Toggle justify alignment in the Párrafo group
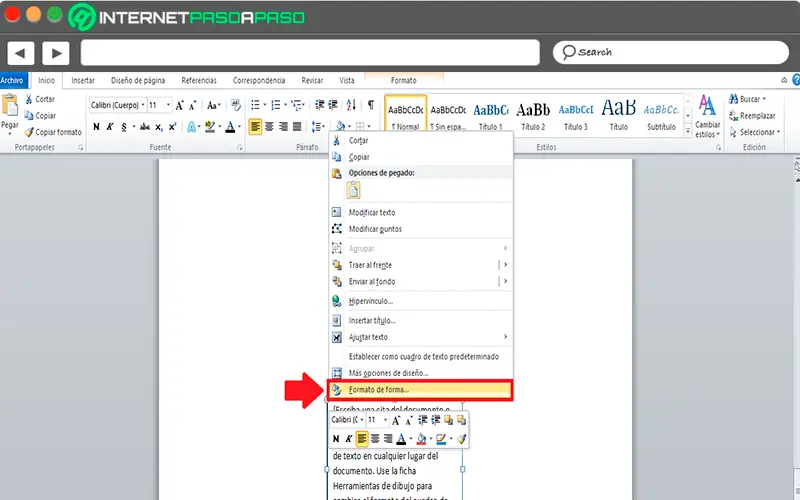800x500 pixels. (x=297, y=127)
